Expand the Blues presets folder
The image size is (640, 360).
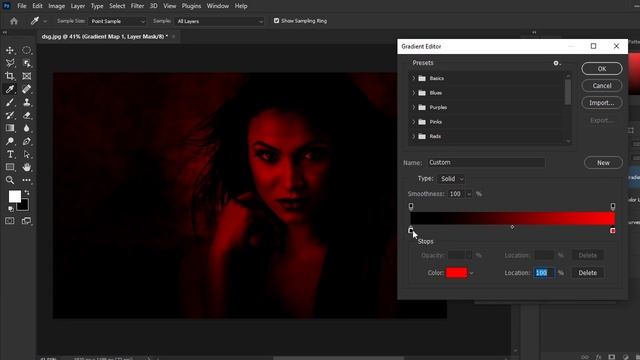[x=413, y=93]
